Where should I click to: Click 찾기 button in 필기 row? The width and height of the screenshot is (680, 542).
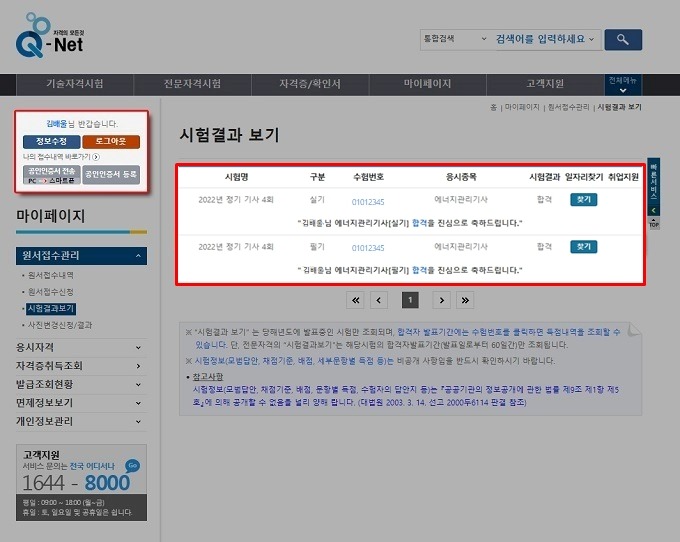coord(584,247)
